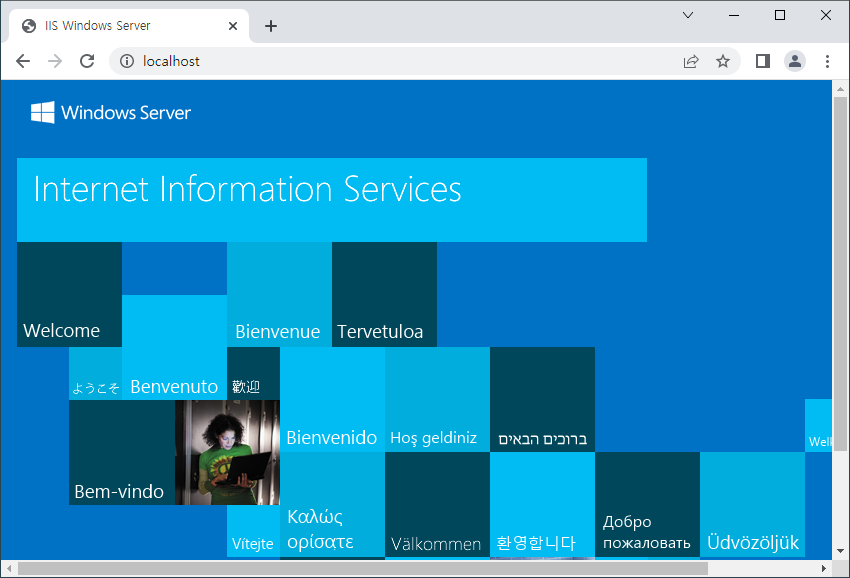Click the Üdvözöljük tile
The height and width of the screenshot is (578, 850).
point(752,504)
